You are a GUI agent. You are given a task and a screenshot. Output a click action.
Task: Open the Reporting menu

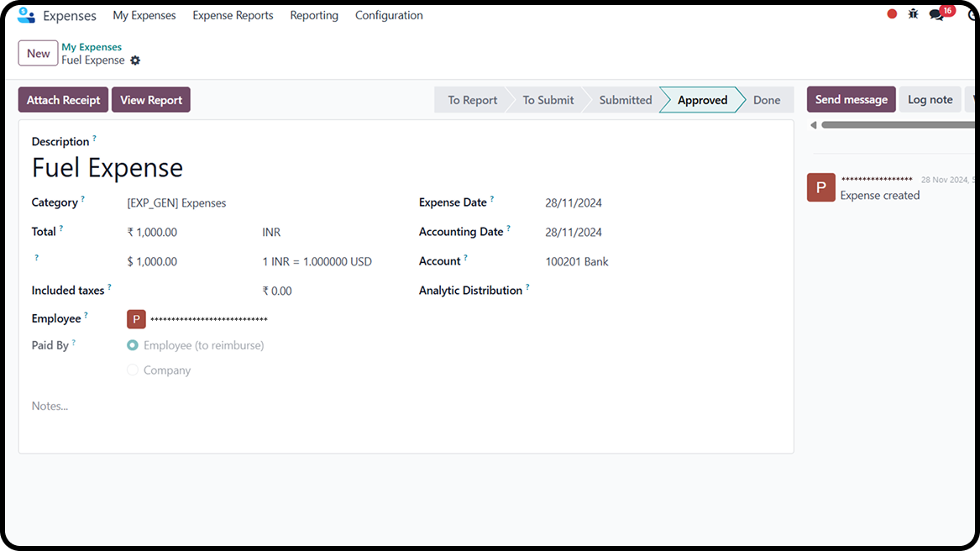pos(314,15)
